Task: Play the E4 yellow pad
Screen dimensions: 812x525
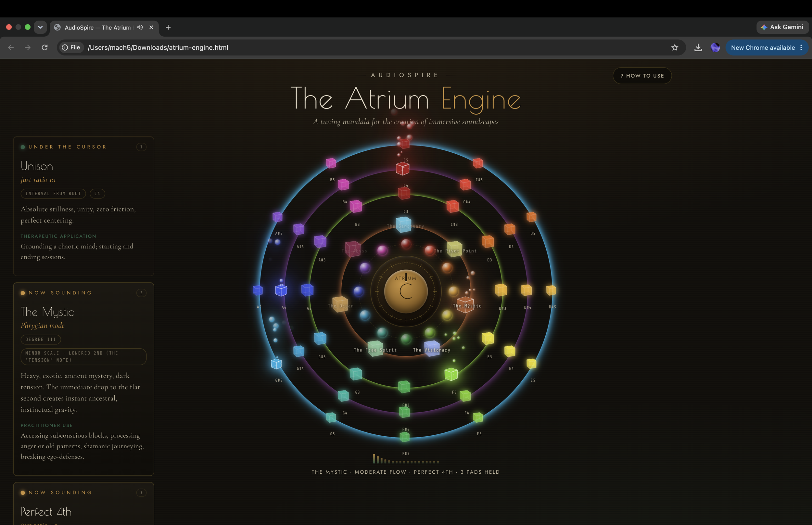Action: 510,351
